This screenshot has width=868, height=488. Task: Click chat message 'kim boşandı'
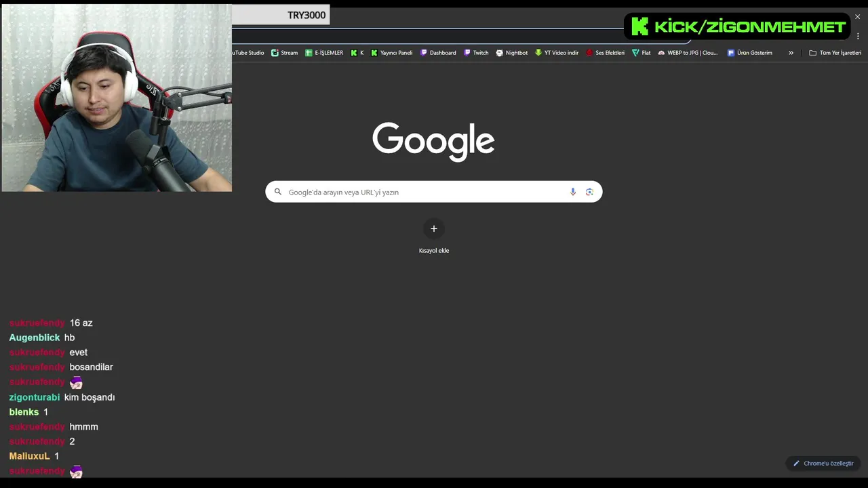(90, 397)
